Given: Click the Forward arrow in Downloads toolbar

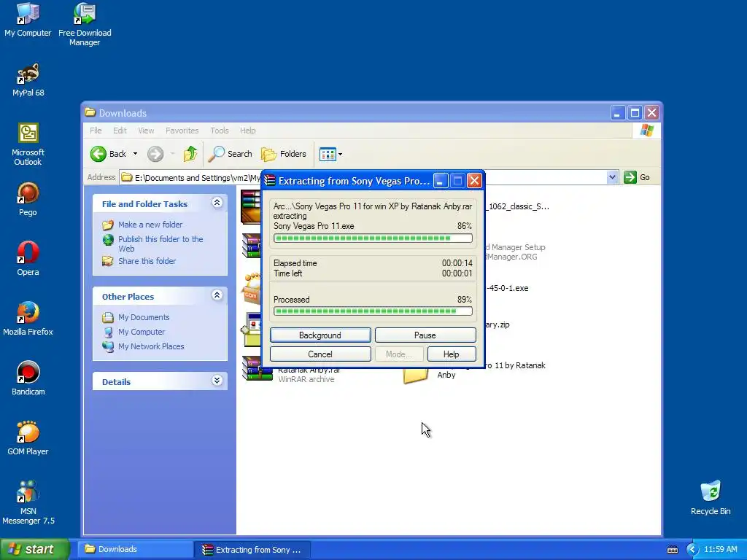Looking at the screenshot, I should [155, 154].
